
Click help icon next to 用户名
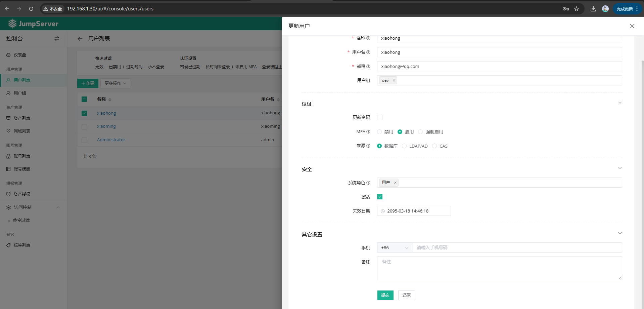tap(368, 52)
